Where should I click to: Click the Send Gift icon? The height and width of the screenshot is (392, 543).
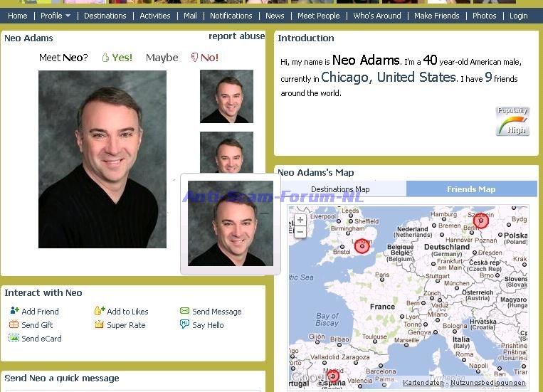[x=14, y=324]
